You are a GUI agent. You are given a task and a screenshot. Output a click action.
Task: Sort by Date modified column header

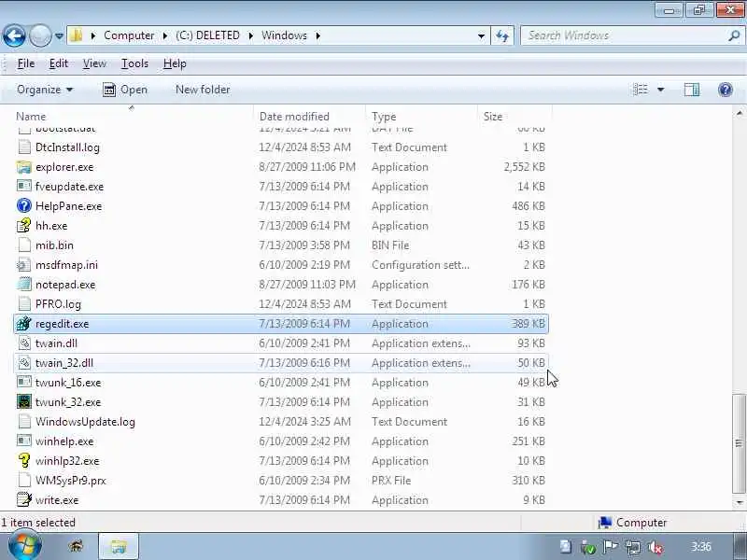[310, 117]
